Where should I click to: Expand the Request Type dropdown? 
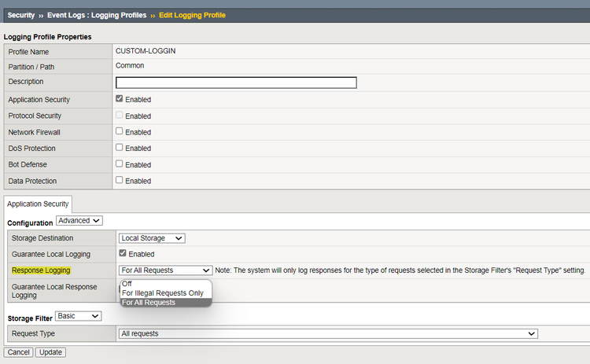pyautogui.click(x=328, y=333)
